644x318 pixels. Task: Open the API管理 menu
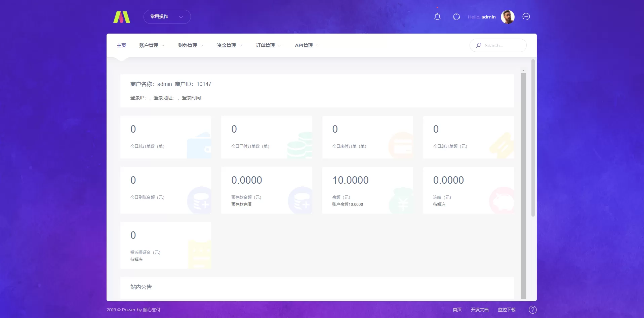pyautogui.click(x=307, y=45)
